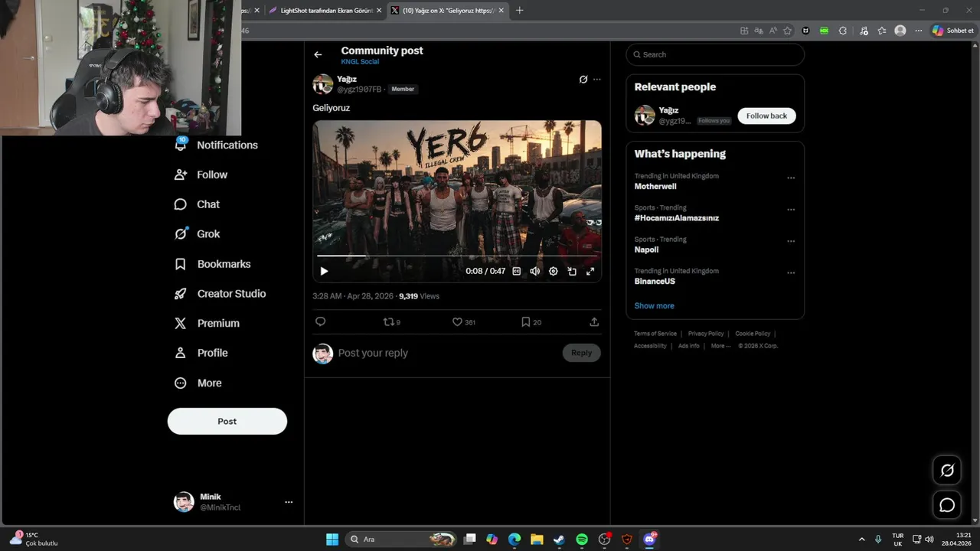Switch to the LightShot browser tab
Image resolution: width=980 pixels, height=551 pixels.
[325, 11]
